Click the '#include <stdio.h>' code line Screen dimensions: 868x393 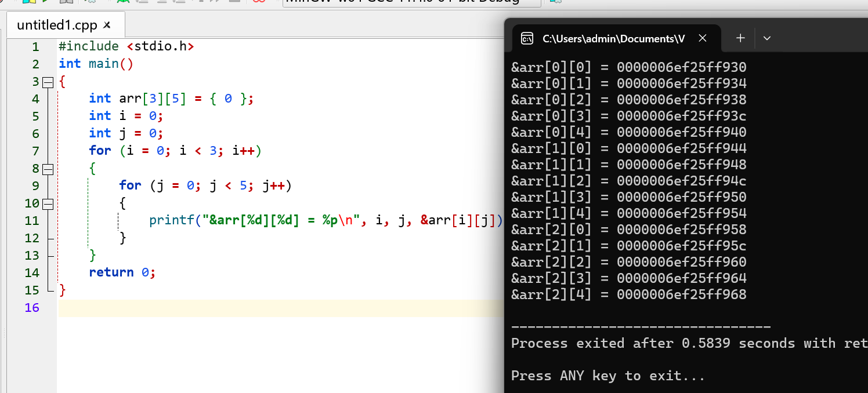(126, 46)
